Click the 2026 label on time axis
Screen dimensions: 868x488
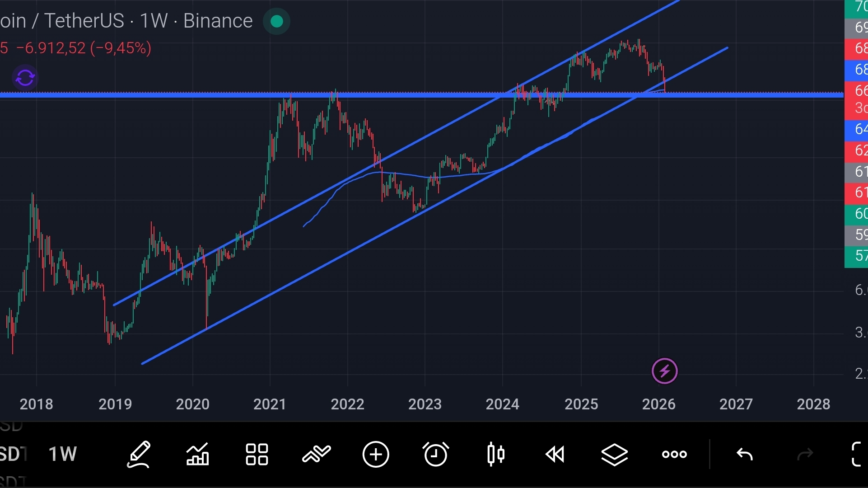658,404
